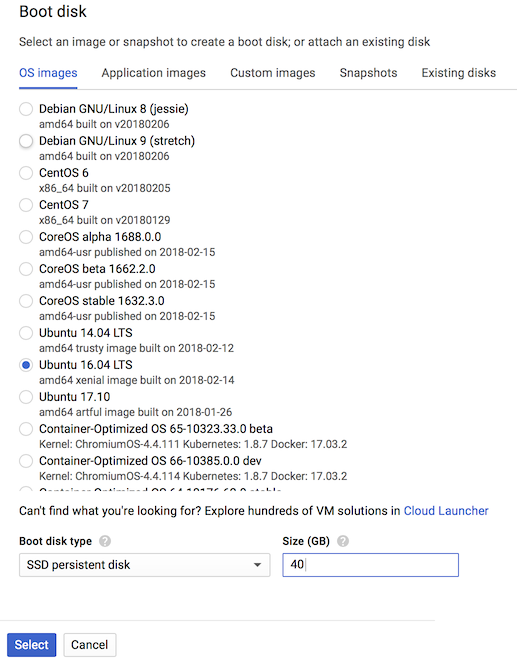Select Debian GNU/Linux 9 (stretch) image

pos(26,141)
